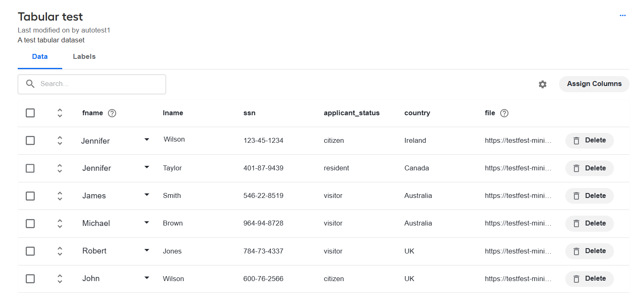Click the country column header
The image size is (644, 293).
pos(417,113)
